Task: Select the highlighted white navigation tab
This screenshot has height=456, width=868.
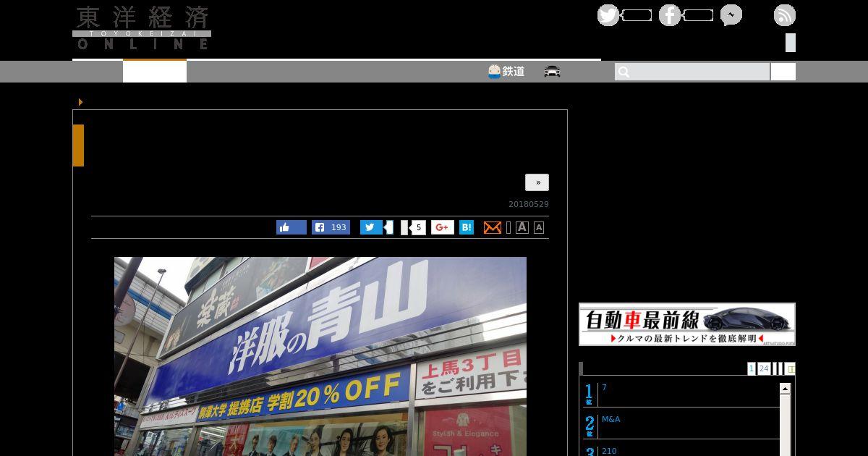Action: pos(155,72)
